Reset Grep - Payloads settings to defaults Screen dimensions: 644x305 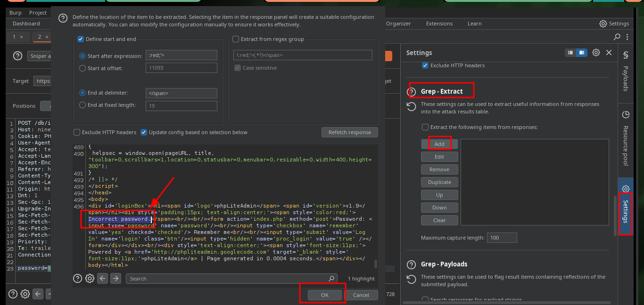click(x=412, y=280)
